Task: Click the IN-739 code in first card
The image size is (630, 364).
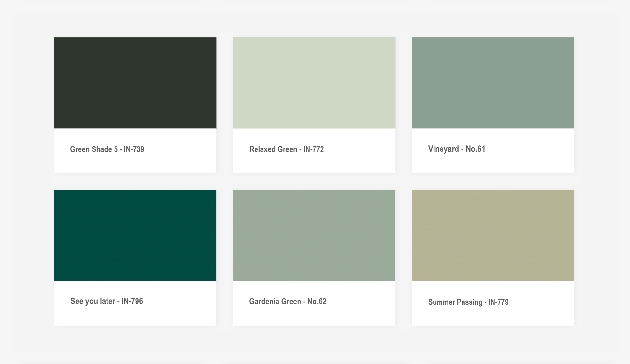Action: pos(134,149)
